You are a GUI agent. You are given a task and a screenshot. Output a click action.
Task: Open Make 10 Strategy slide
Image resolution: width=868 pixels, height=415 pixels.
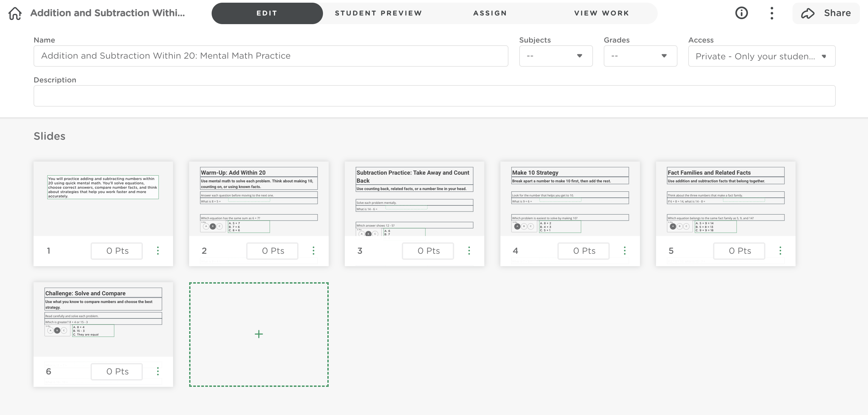(x=570, y=199)
